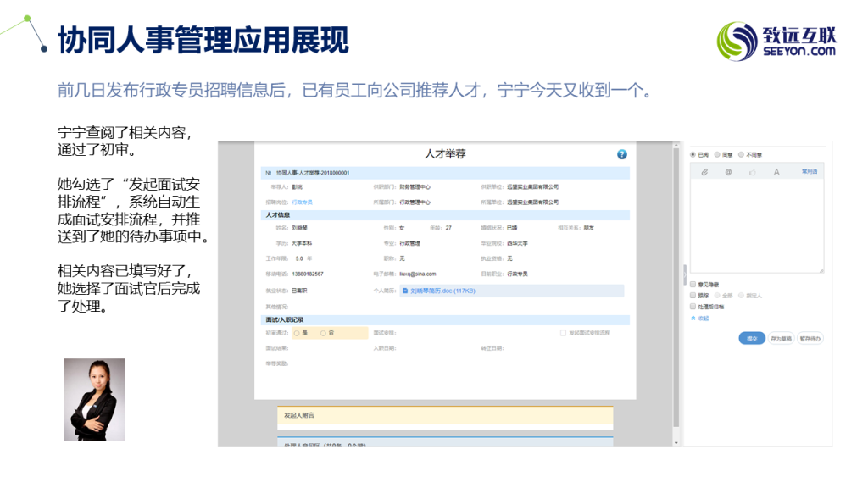Viewport: 868px width, 488px height.
Task: Select the 已阅 radio button
Action: [x=693, y=155]
